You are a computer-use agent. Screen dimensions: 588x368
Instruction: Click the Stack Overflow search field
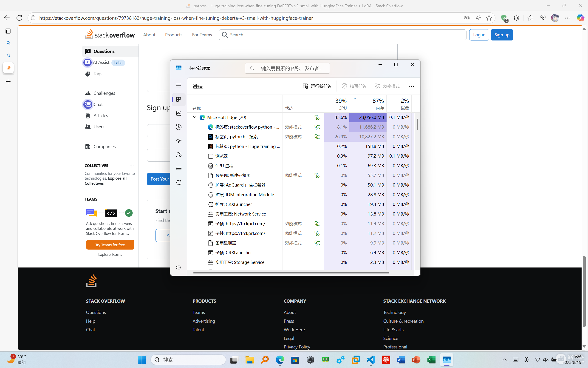click(x=343, y=35)
